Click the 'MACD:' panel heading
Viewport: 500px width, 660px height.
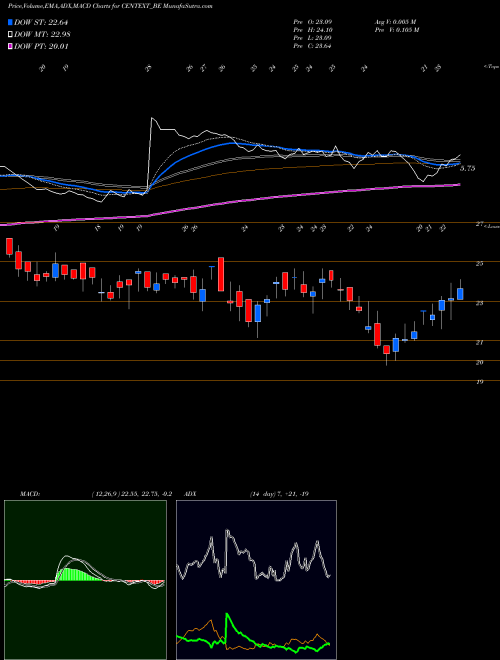[30, 494]
